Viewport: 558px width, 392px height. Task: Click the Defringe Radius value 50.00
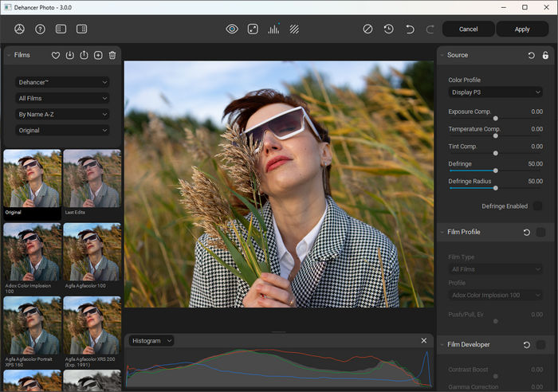pos(535,182)
